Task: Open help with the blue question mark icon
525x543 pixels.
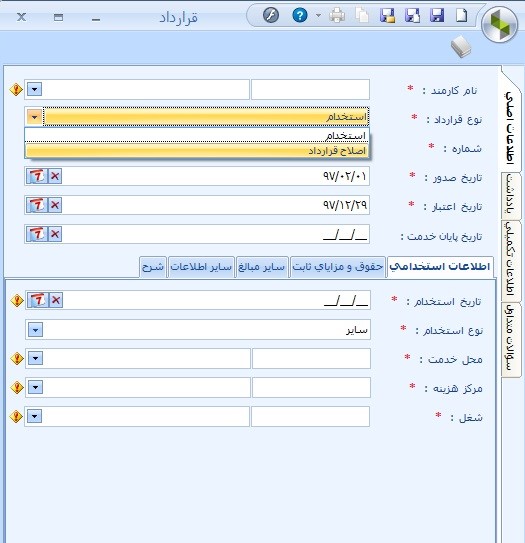Action: pos(300,16)
